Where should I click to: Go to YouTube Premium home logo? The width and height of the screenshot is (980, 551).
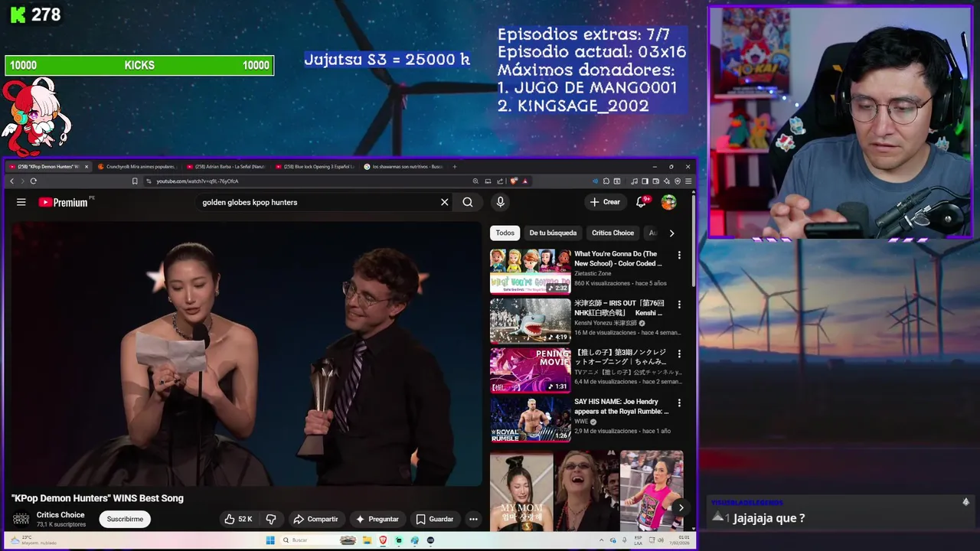(x=63, y=202)
